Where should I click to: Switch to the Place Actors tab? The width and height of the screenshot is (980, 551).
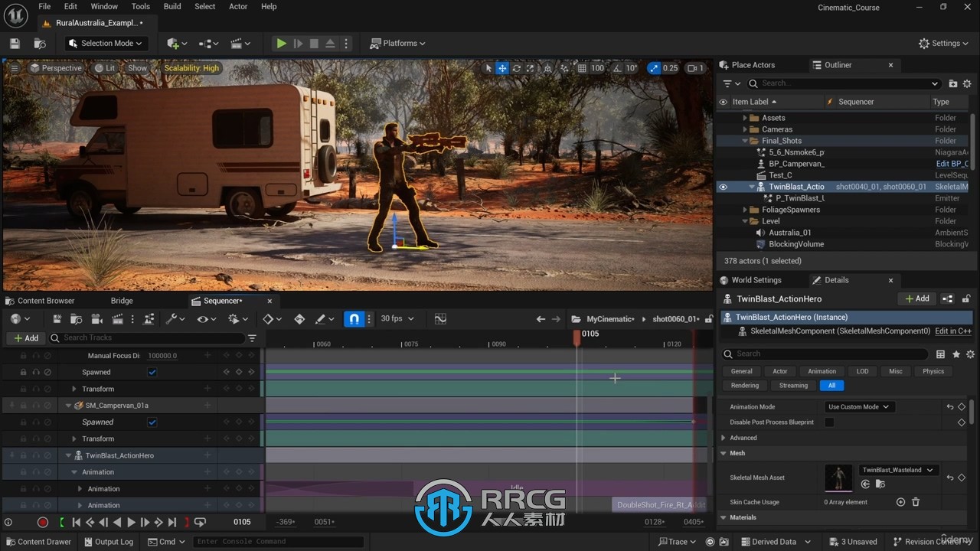pyautogui.click(x=747, y=65)
